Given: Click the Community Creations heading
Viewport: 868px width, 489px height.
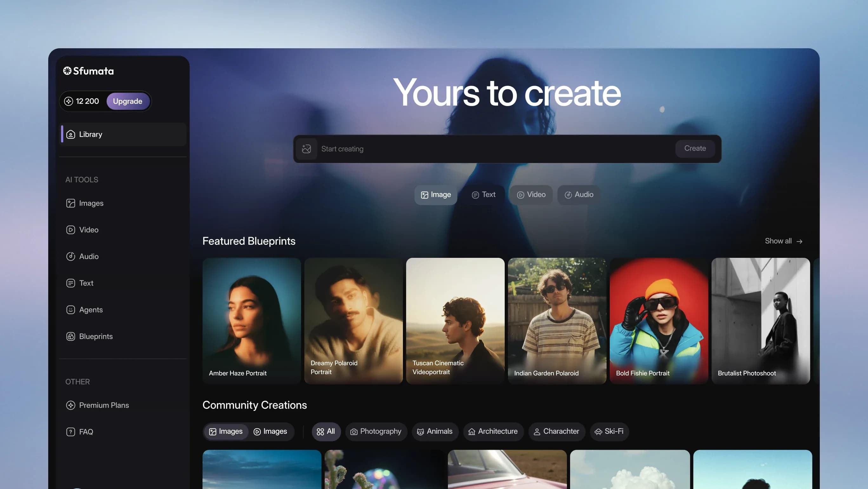Looking at the screenshot, I should pos(255,405).
